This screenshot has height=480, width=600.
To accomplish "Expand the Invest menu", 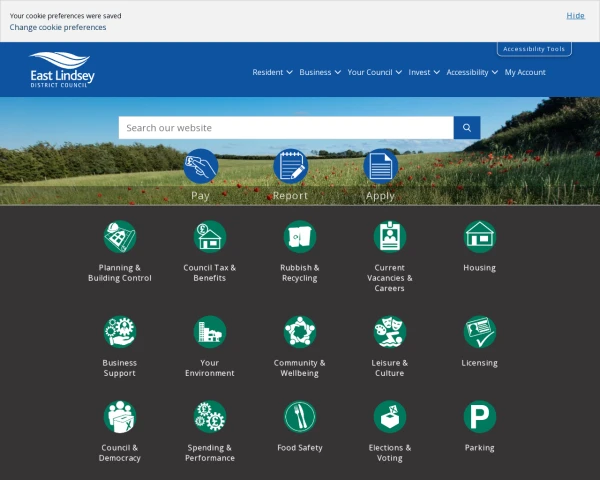I will (x=424, y=73).
